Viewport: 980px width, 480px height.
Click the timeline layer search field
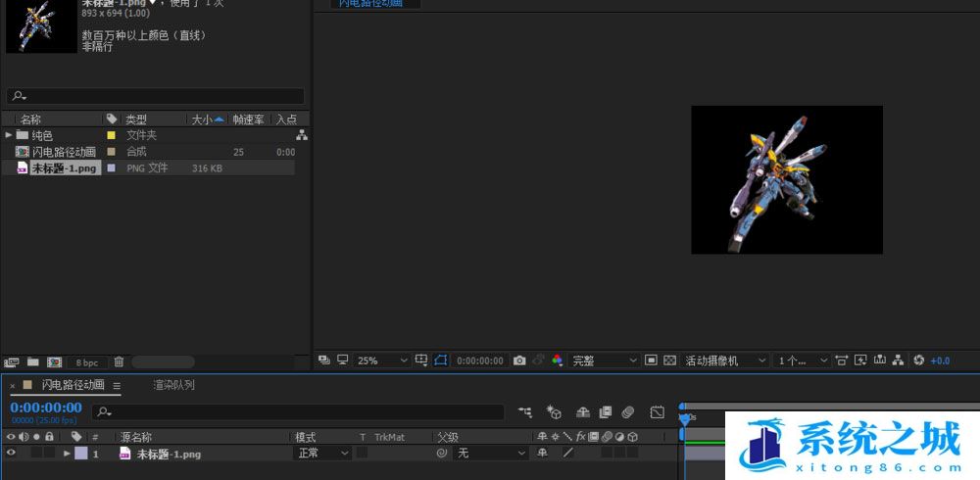(x=298, y=411)
